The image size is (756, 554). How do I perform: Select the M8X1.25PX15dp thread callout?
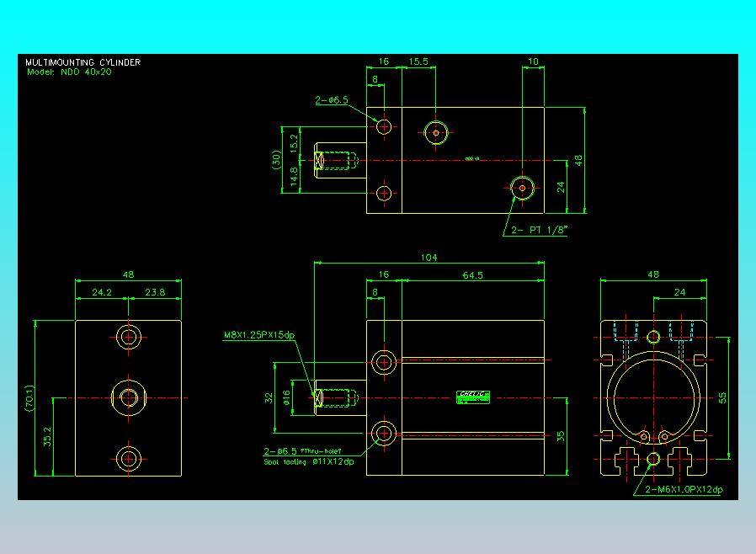259,334
